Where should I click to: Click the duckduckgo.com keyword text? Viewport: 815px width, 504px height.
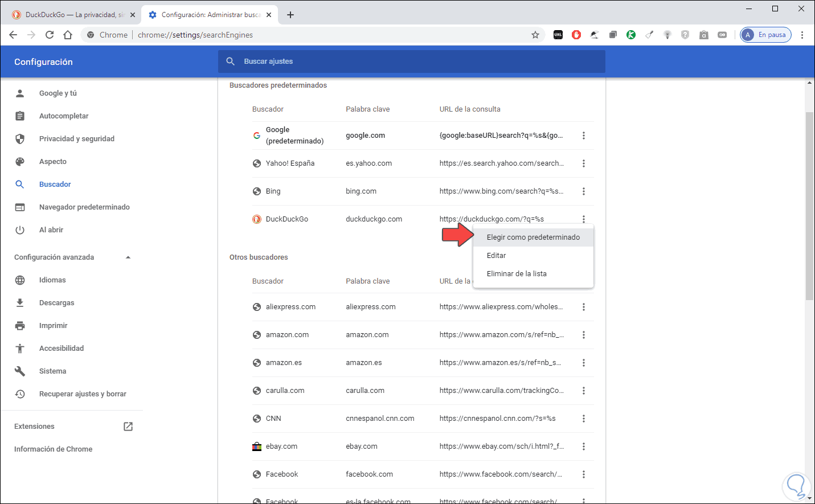[374, 219]
